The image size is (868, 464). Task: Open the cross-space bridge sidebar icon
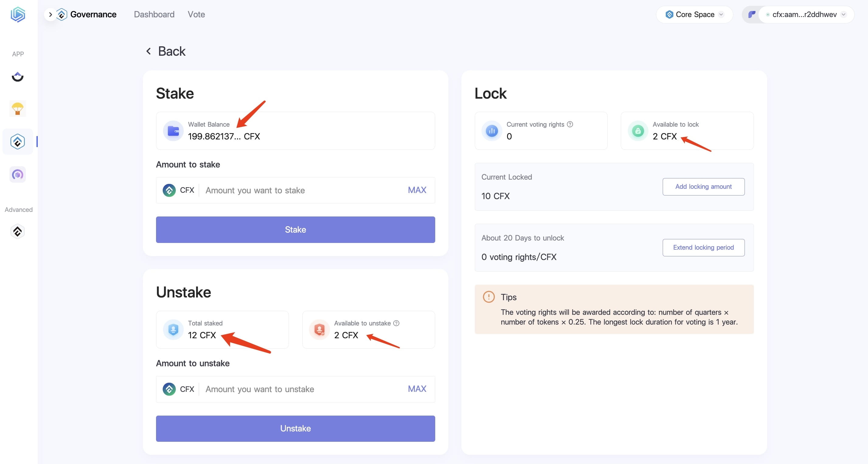pyautogui.click(x=18, y=77)
